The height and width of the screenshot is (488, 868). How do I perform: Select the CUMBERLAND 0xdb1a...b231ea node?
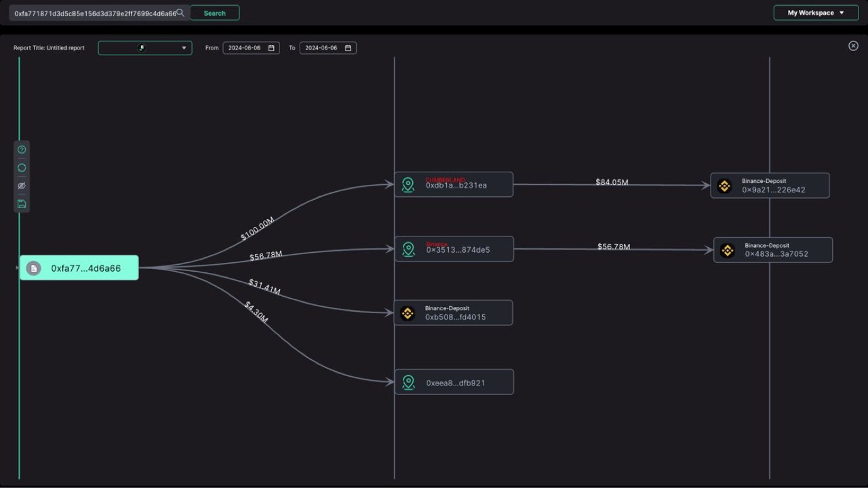click(454, 185)
